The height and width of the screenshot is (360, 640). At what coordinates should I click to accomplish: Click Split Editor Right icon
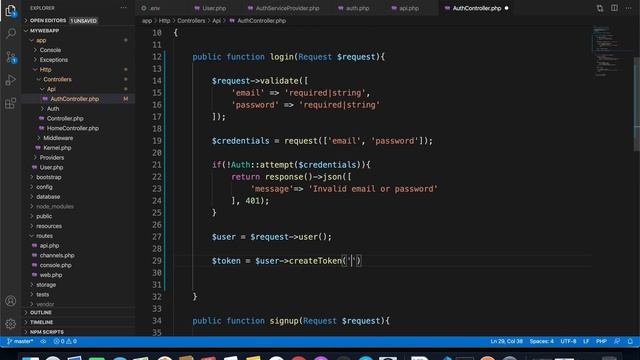coord(614,8)
